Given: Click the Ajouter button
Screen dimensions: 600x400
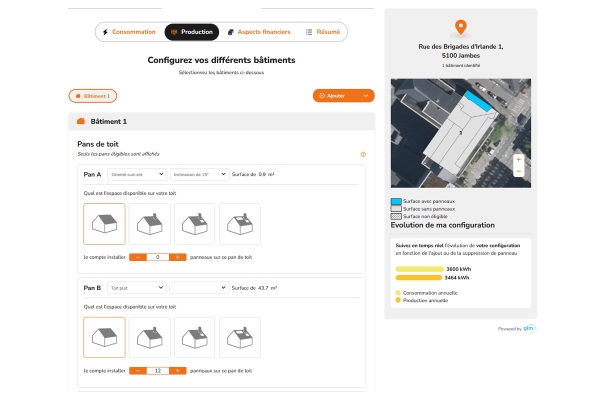Looking at the screenshot, I should click(x=344, y=96).
